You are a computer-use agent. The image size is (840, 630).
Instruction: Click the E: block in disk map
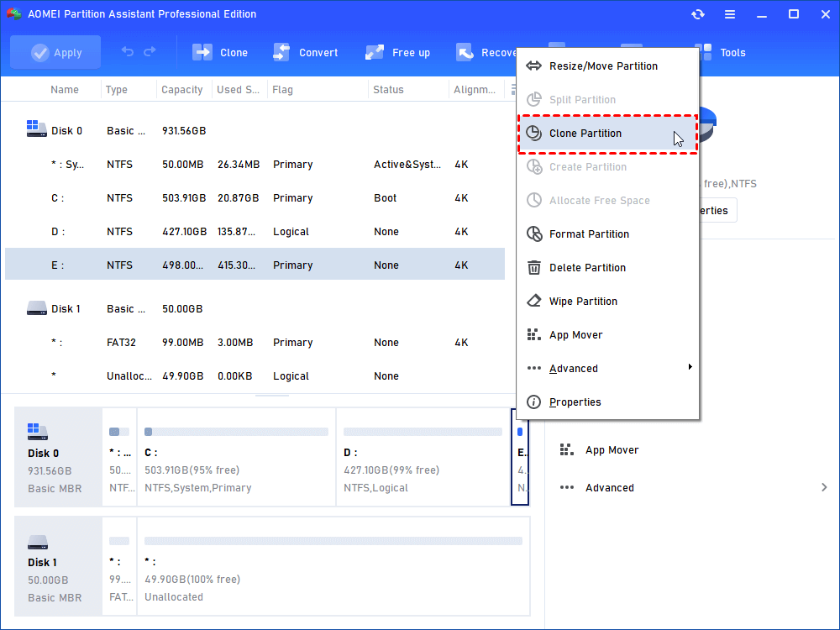tap(520, 457)
